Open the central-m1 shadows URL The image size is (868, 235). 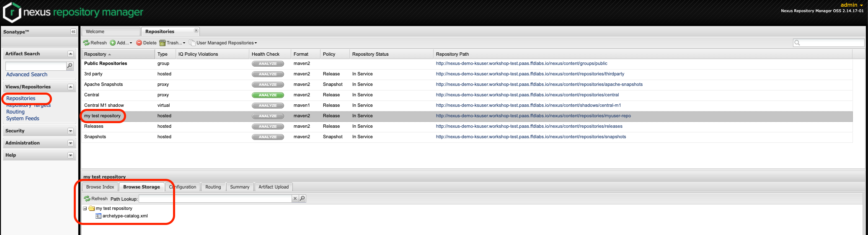point(528,106)
